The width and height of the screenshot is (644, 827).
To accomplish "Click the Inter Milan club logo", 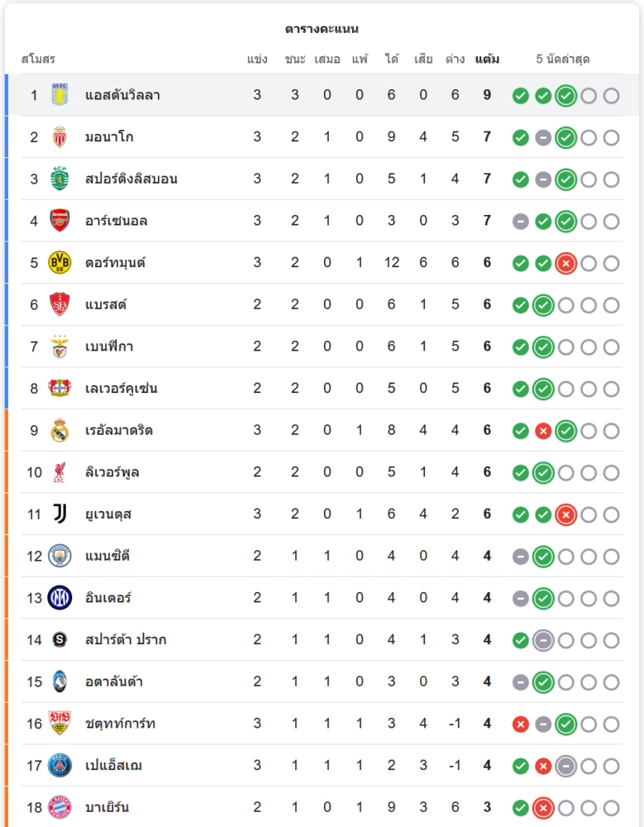I will pos(60,598).
